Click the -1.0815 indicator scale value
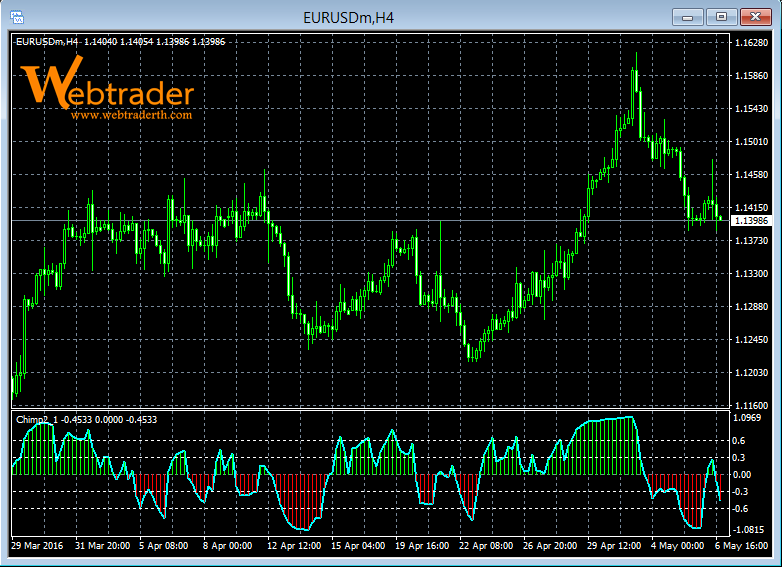 747,530
